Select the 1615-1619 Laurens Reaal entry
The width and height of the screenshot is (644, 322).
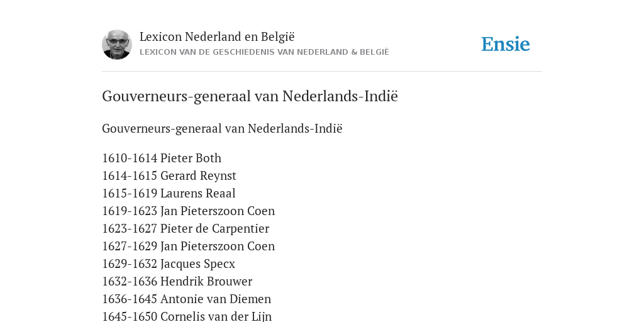click(x=169, y=194)
